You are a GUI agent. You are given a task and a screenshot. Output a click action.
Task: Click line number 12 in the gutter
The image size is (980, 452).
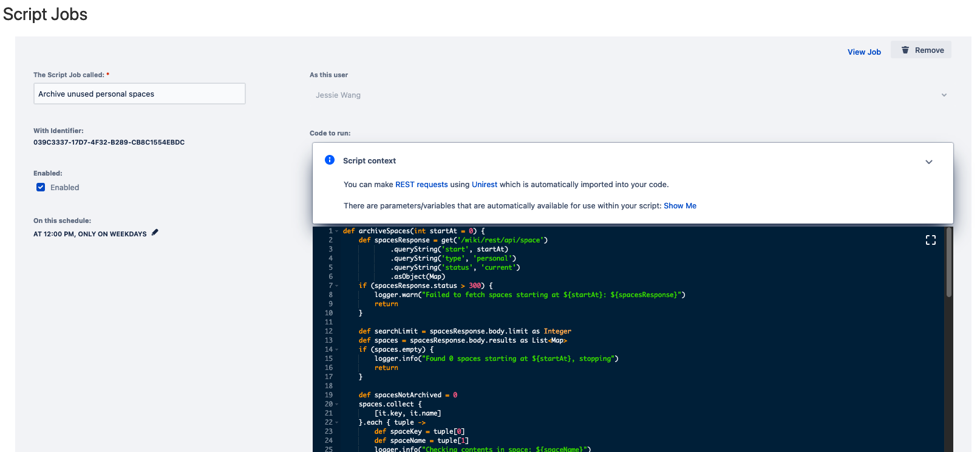tap(328, 331)
